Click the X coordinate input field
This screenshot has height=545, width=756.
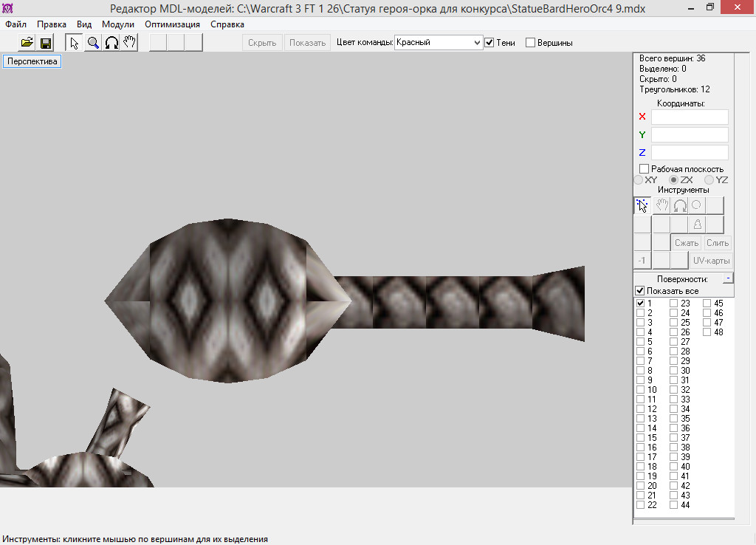690,117
